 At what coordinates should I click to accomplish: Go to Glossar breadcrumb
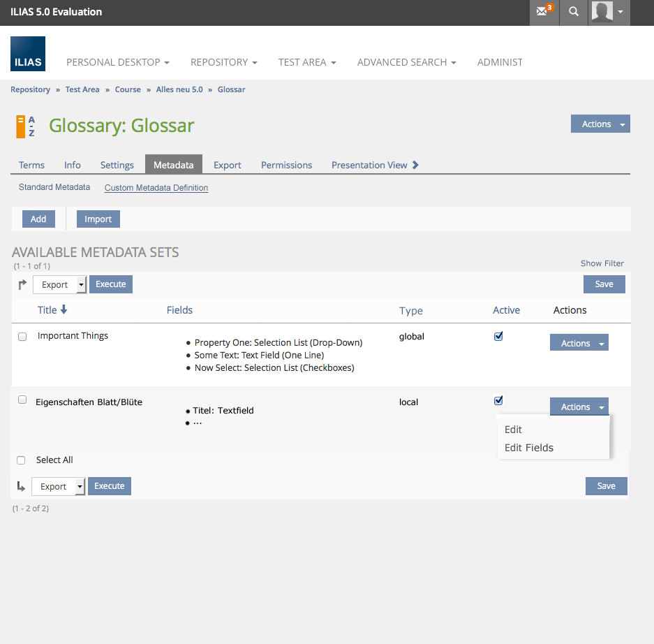232,89
